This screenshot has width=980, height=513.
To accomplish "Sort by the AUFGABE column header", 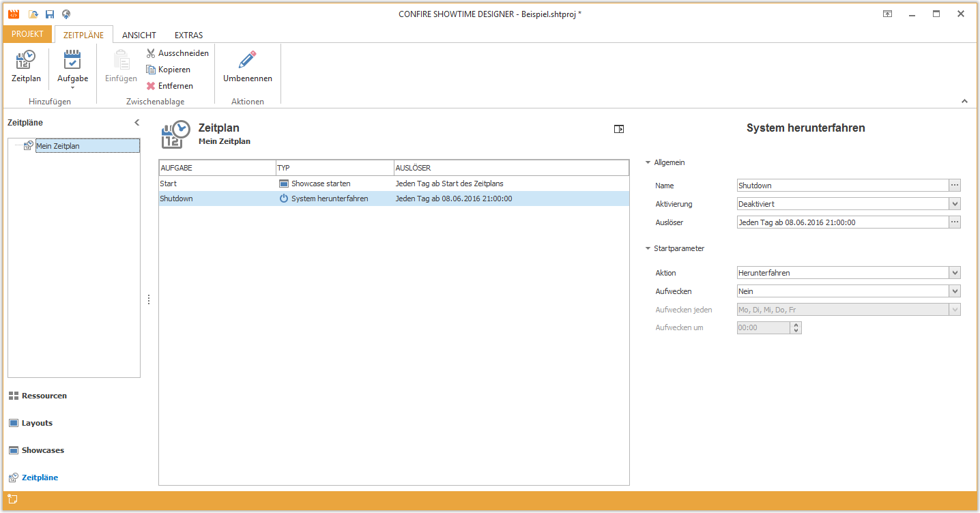I will point(217,168).
